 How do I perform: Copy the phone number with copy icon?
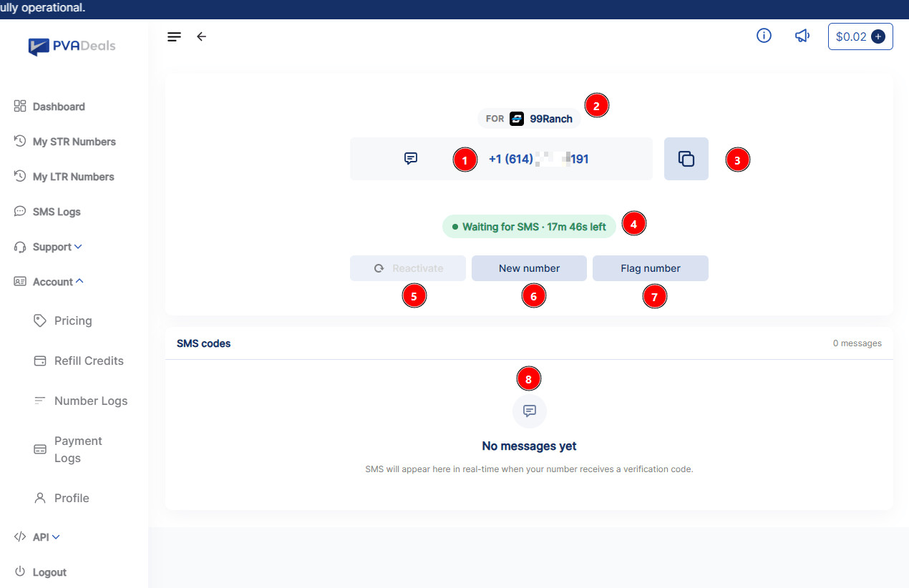pos(686,159)
